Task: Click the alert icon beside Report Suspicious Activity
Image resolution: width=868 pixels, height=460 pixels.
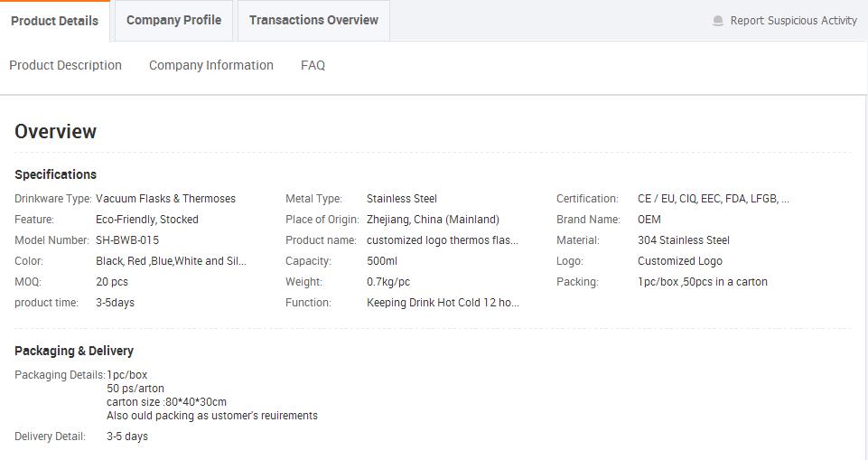Action: coord(718,21)
